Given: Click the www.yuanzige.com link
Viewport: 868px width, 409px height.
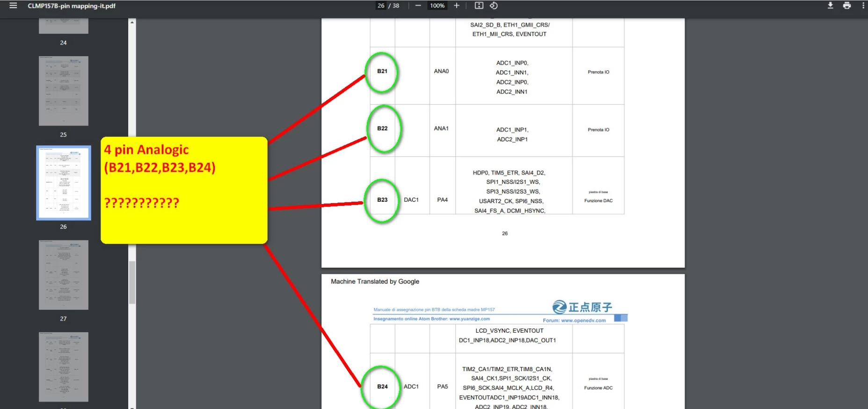Looking at the screenshot, I should pyautogui.click(x=469, y=319).
